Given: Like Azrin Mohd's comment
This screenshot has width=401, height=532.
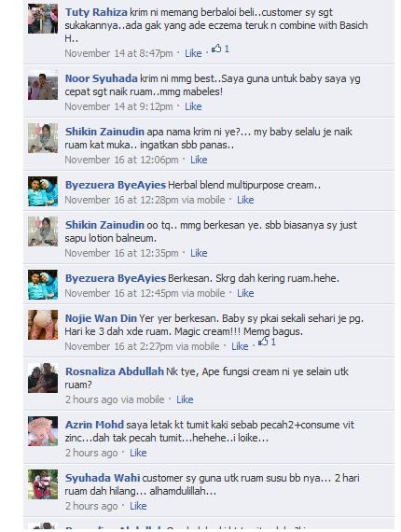Looking at the screenshot, I should pos(138,453).
